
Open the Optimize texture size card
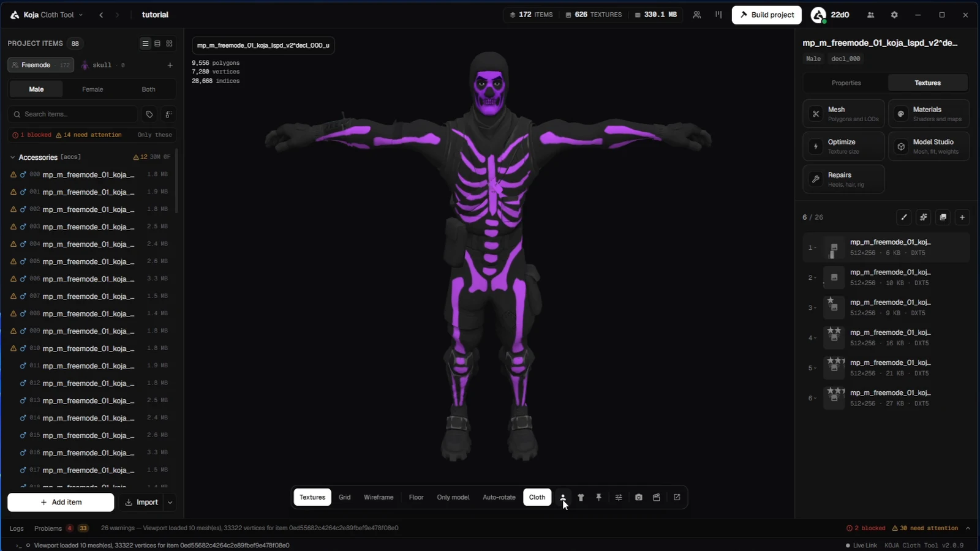pos(843,146)
